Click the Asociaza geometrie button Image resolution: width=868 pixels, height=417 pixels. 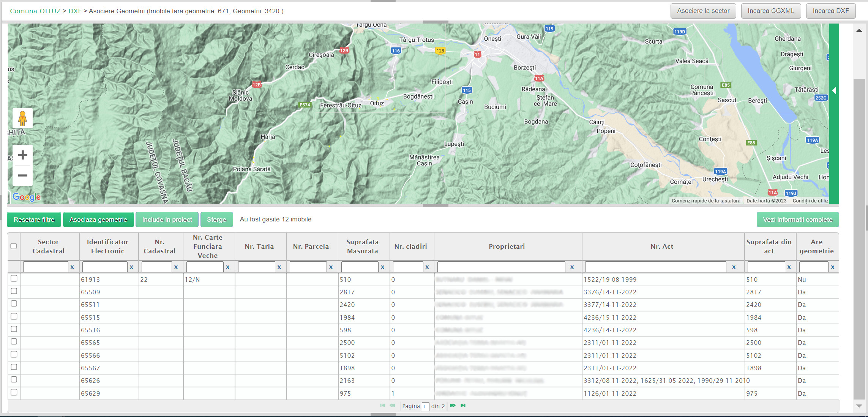pyautogui.click(x=98, y=220)
